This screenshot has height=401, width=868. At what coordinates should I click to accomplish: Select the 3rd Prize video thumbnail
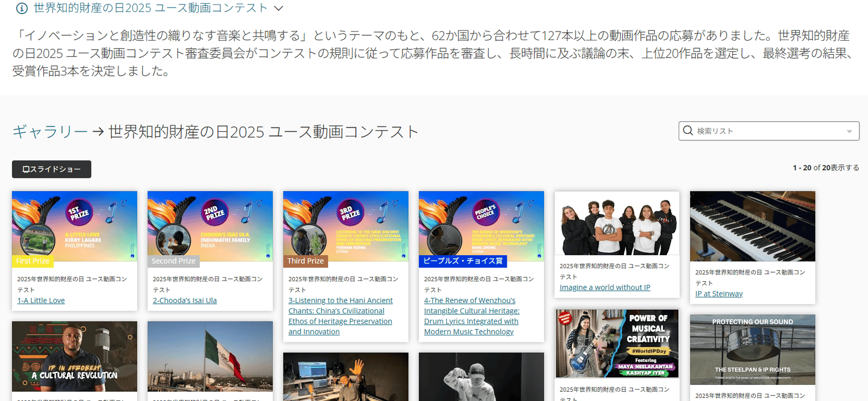tap(346, 226)
